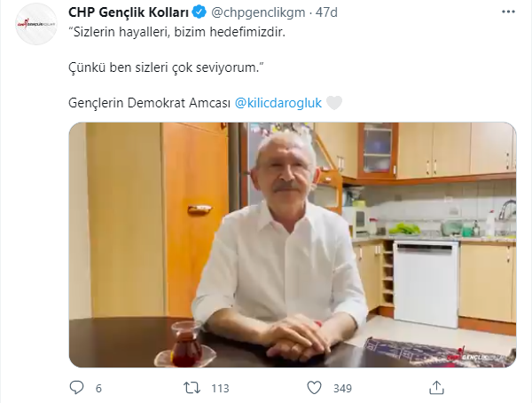This screenshot has height=403, width=532.
Task: View the 349 likes count
Action: pyautogui.click(x=342, y=388)
